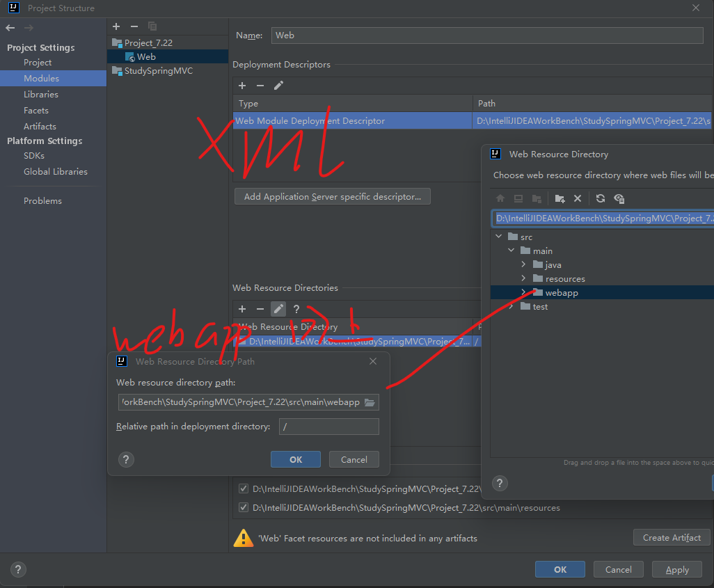
Task: Toggle the first source root checkbox
Action: pos(244,489)
